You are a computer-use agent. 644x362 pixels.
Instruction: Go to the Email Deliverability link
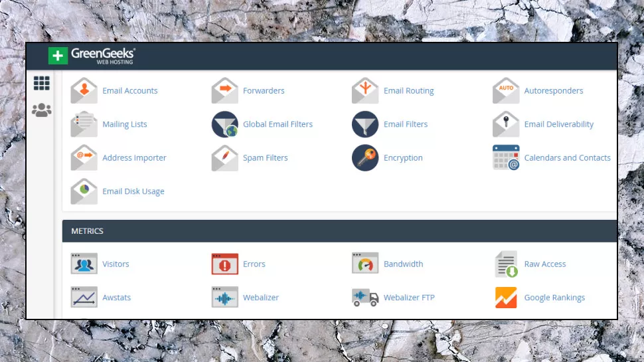tap(558, 124)
